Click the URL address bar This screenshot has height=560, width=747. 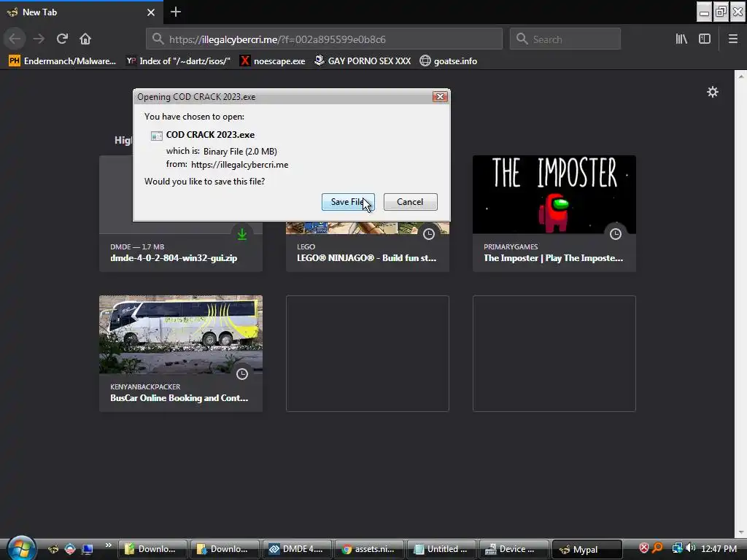click(324, 39)
